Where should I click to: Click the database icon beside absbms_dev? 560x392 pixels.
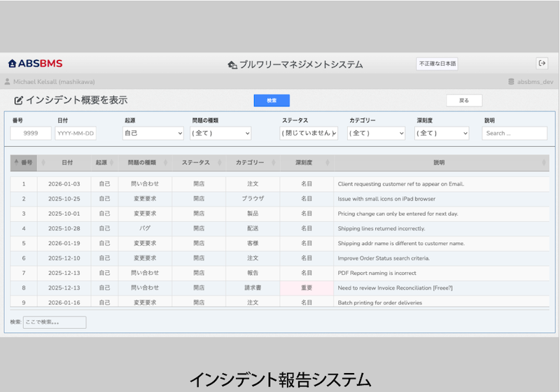tap(511, 82)
